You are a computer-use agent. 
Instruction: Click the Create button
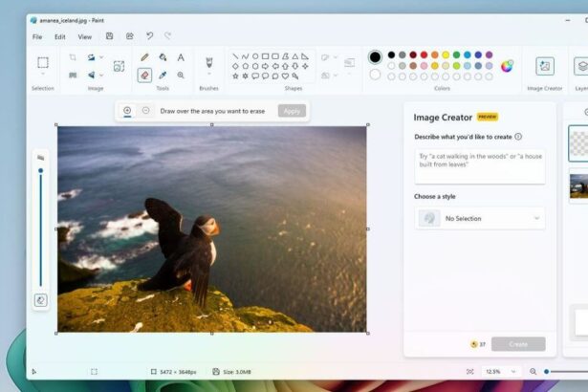coord(518,344)
